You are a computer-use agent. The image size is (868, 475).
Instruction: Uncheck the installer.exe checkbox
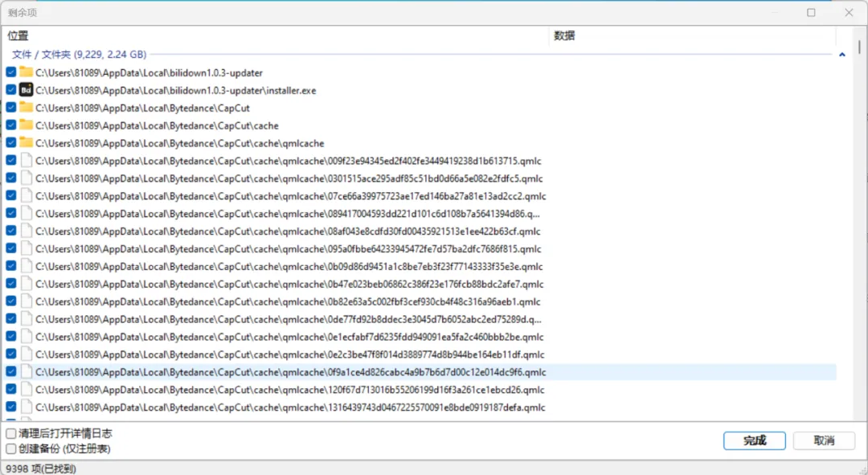pyautogui.click(x=11, y=90)
